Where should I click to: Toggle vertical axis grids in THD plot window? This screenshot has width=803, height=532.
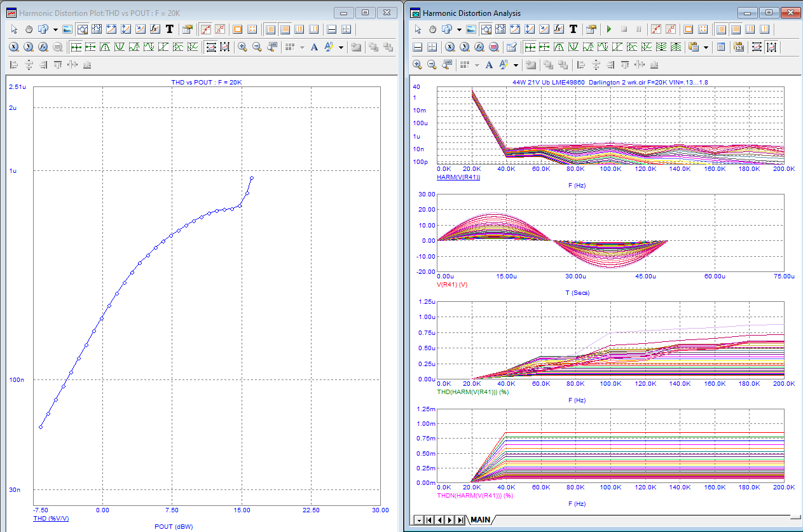(x=270, y=29)
